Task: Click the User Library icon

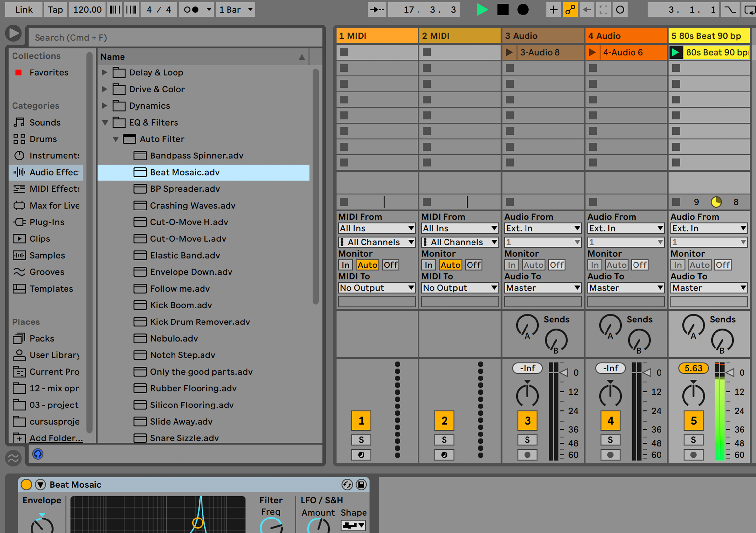Action: pyautogui.click(x=19, y=355)
